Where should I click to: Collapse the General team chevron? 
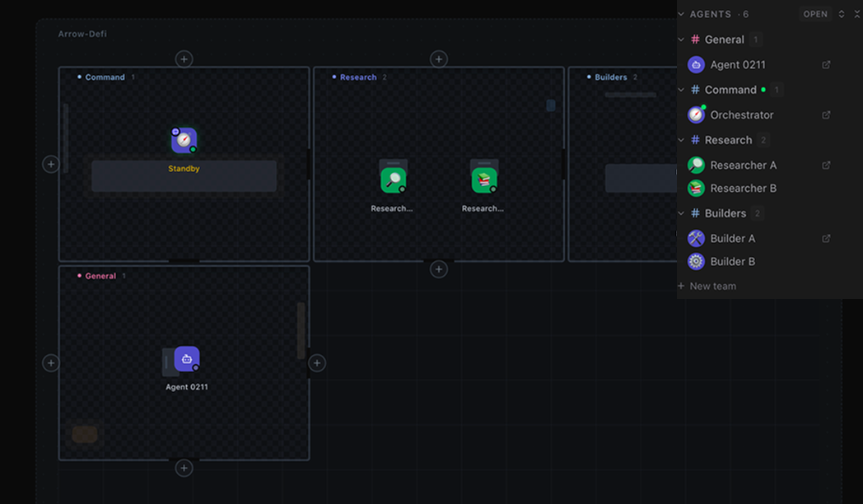click(681, 40)
